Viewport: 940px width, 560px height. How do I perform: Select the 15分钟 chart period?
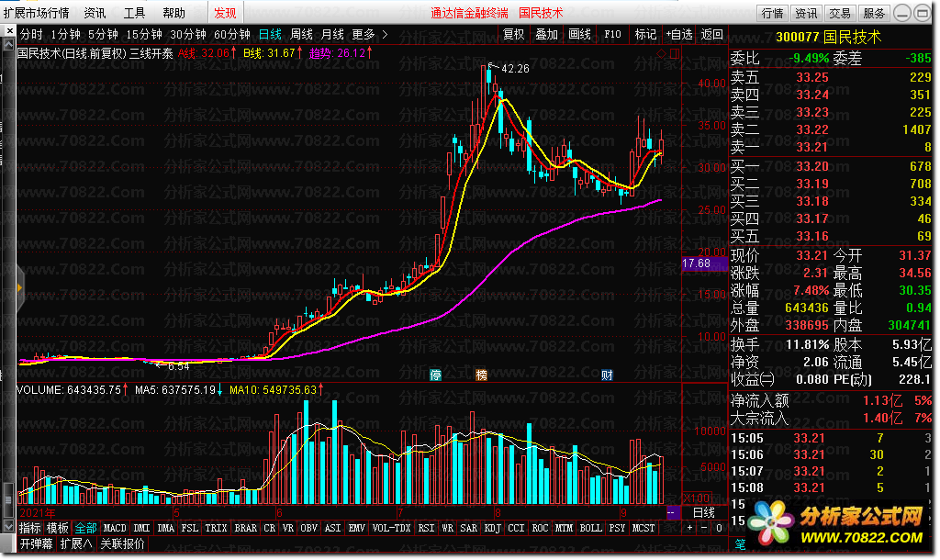click(144, 34)
